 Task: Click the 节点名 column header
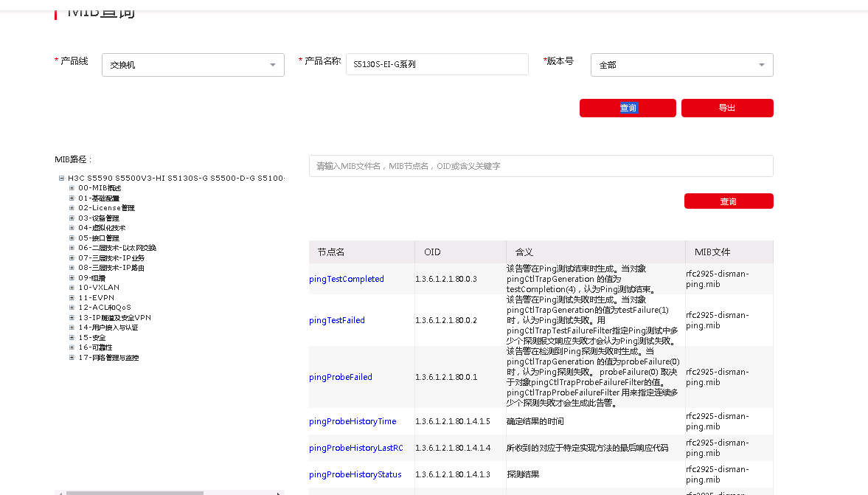coord(361,252)
